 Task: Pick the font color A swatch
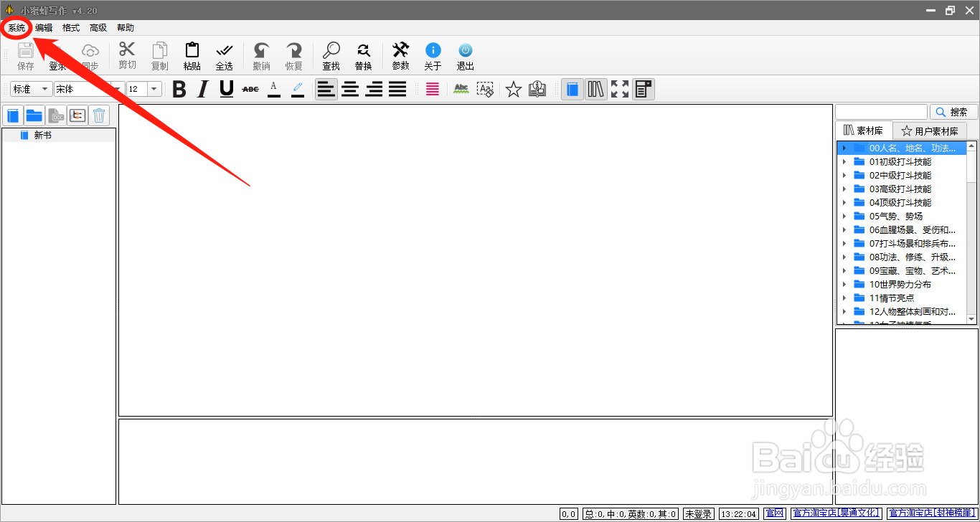point(274,89)
